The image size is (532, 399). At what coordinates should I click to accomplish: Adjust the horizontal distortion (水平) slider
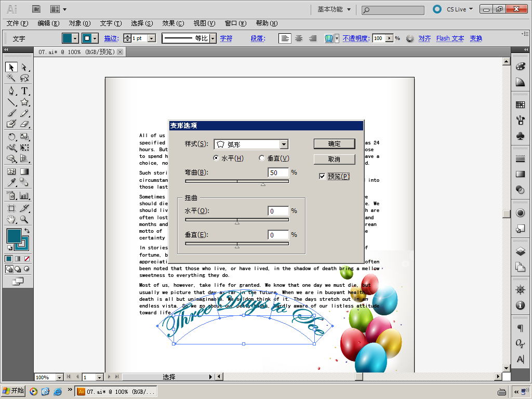(x=237, y=223)
